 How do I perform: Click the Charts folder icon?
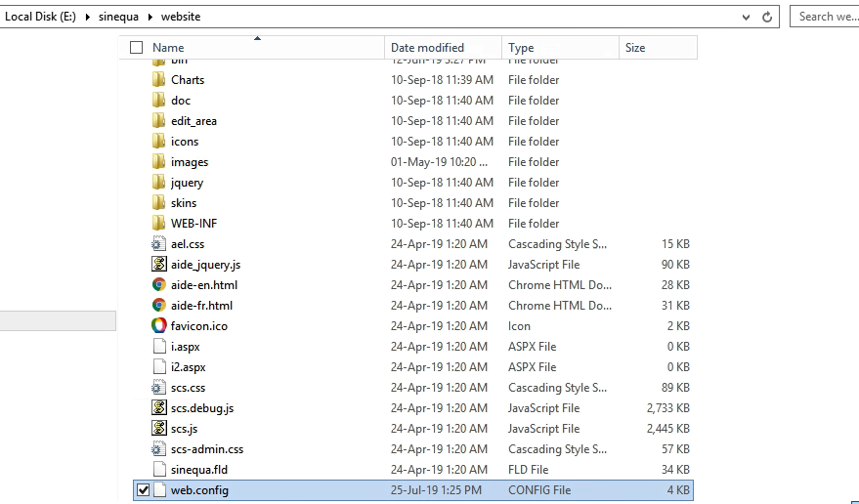pyautogui.click(x=159, y=80)
